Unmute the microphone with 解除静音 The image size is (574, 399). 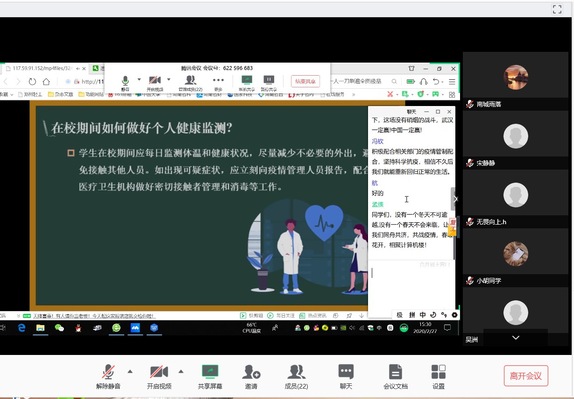108,376
